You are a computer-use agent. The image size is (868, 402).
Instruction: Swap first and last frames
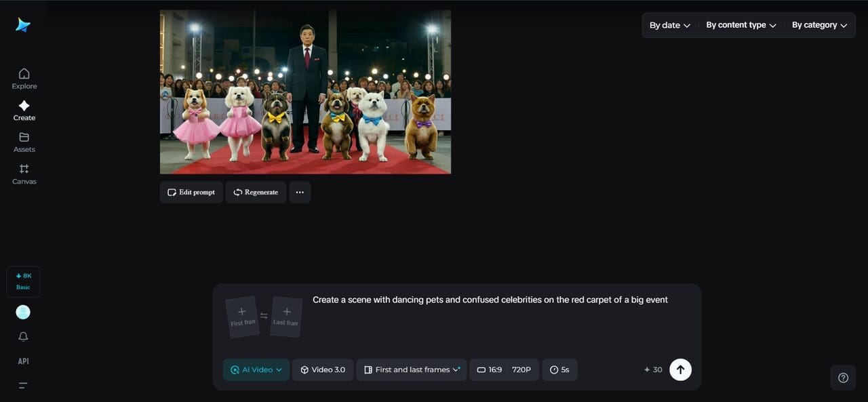264,316
